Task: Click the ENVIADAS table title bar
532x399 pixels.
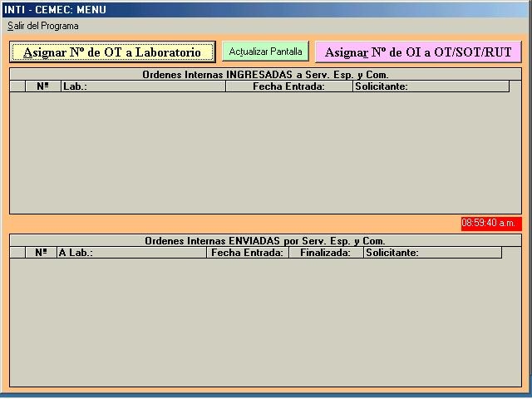Action: (265, 240)
